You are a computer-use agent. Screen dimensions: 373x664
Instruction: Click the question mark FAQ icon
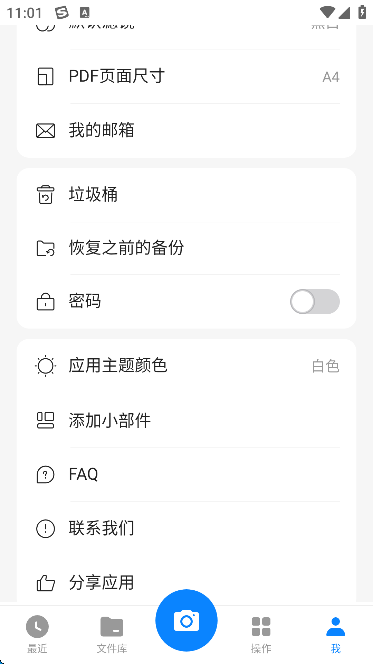point(45,474)
